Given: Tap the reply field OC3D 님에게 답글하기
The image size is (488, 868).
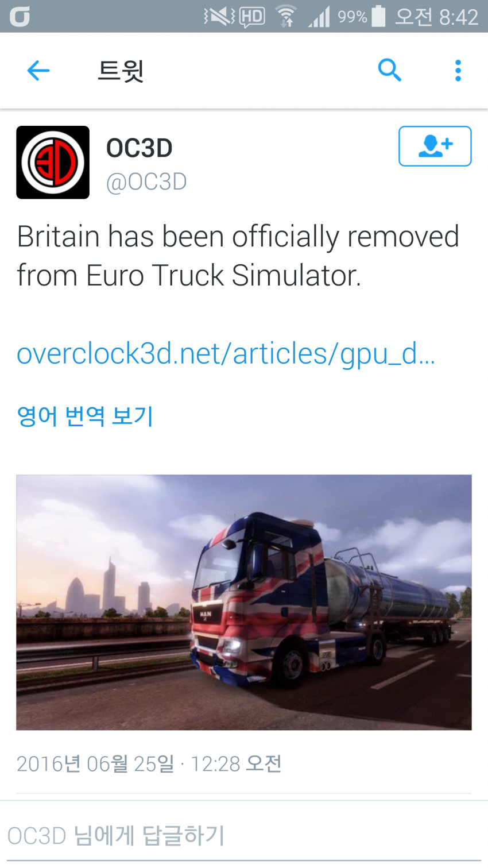Looking at the screenshot, I should point(244,836).
